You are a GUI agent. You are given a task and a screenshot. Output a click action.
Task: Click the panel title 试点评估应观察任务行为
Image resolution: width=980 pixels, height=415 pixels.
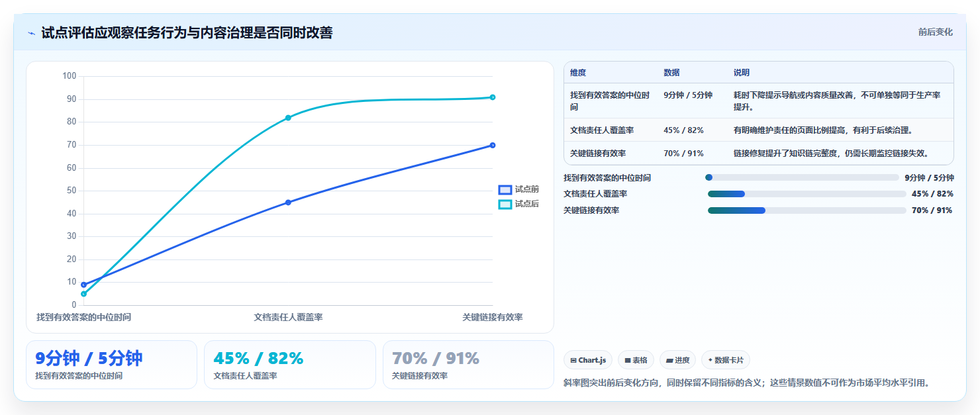[x=187, y=33]
